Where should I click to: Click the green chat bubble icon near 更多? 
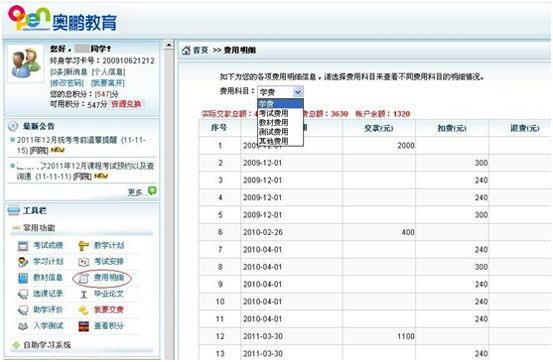point(152,191)
